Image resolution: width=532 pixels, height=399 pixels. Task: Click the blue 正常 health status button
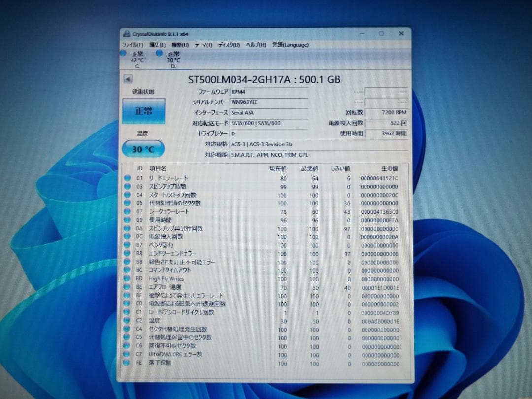pyautogui.click(x=143, y=111)
